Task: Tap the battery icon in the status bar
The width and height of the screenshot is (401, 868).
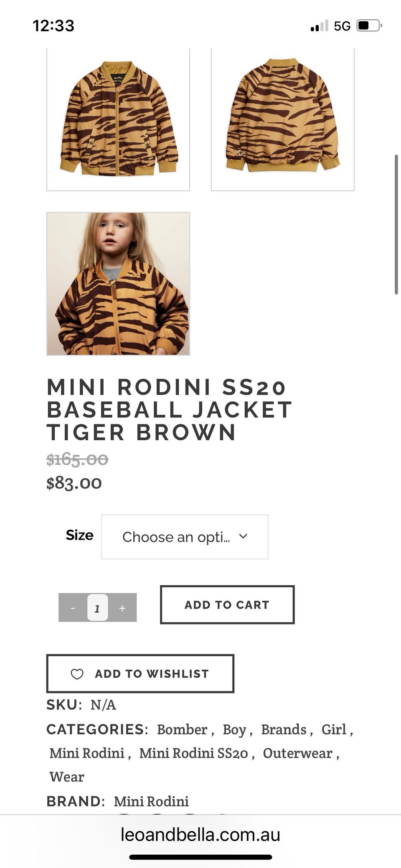Action: pyautogui.click(x=368, y=26)
